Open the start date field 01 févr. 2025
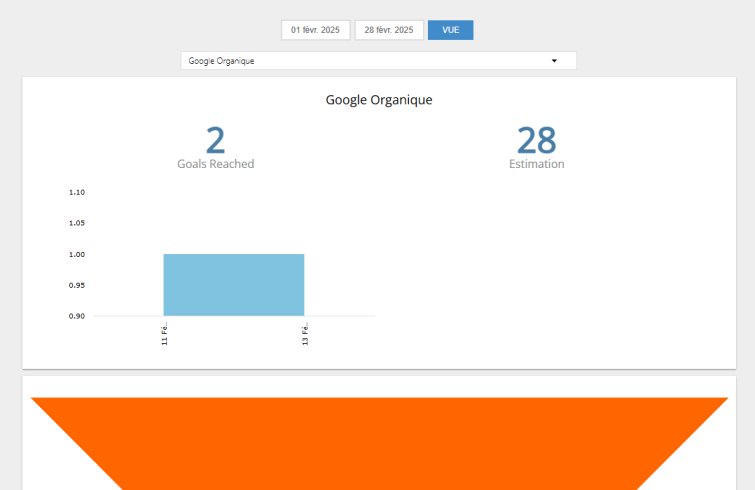 [315, 30]
